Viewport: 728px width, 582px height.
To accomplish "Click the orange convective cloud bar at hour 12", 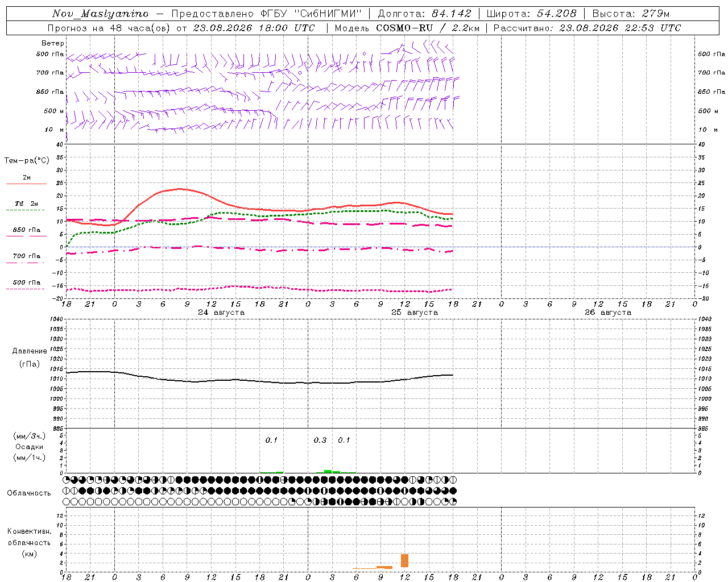I will 404,560.
